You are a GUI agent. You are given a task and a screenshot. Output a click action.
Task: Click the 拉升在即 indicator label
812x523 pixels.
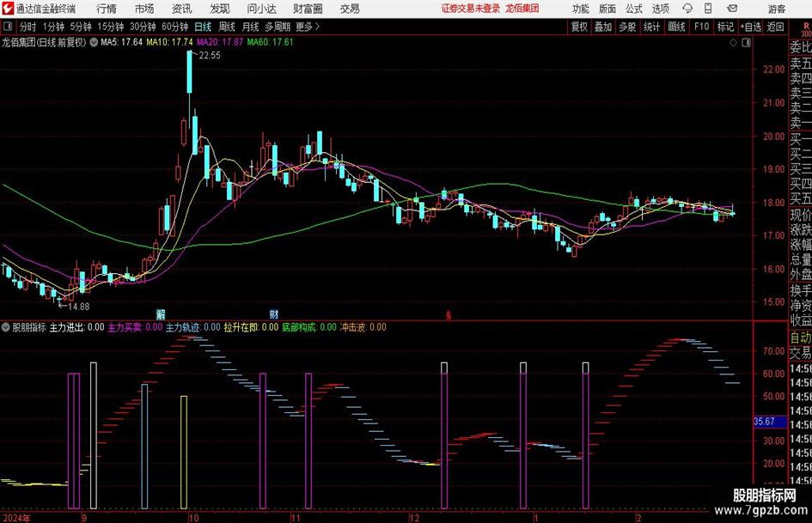point(251,327)
